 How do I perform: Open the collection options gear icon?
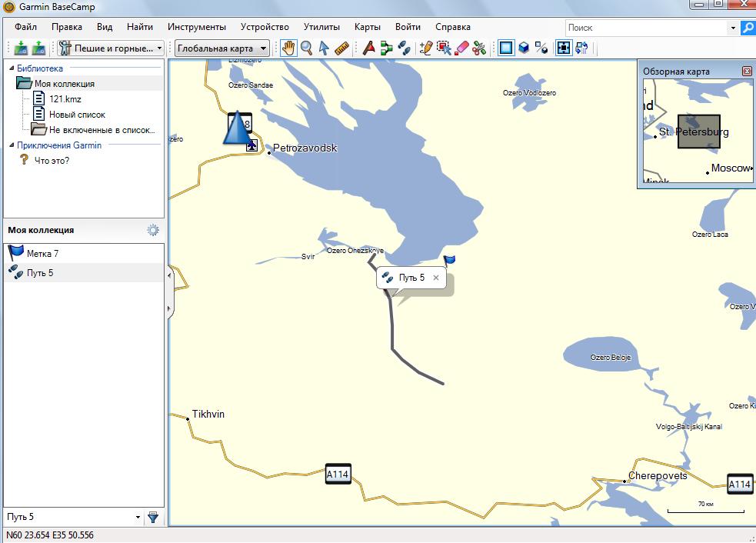pos(153,230)
